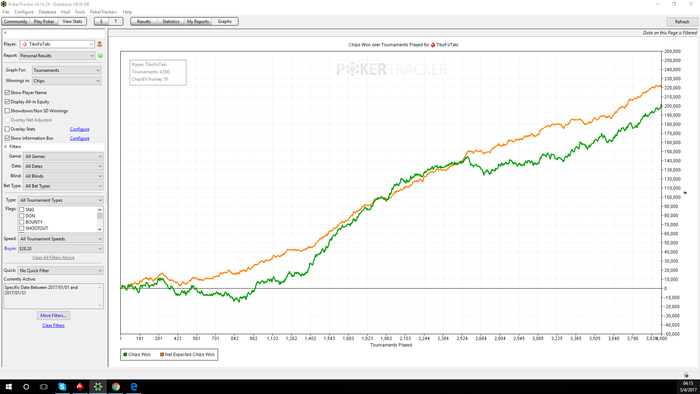Screen dimensions: 700x394
Task: Open the Database menu
Action: 47,12
